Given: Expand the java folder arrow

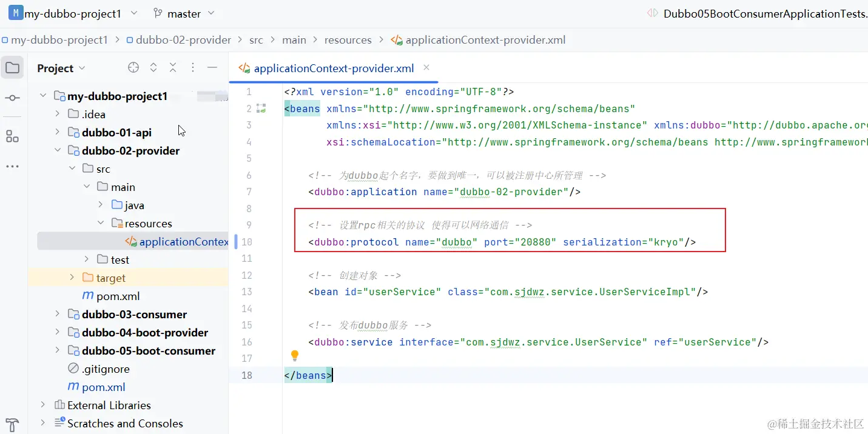Looking at the screenshot, I should (101, 205).
